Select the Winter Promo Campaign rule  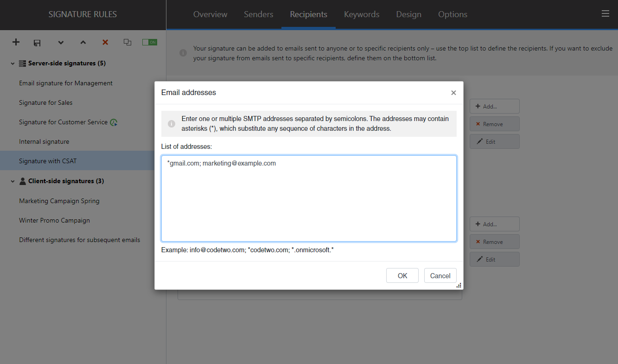point(54,220)
